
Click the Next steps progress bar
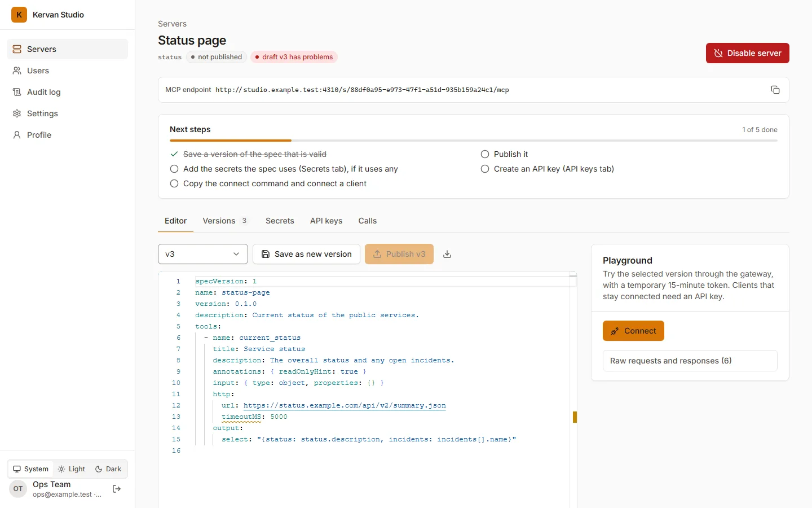click(x=474, y=140)
